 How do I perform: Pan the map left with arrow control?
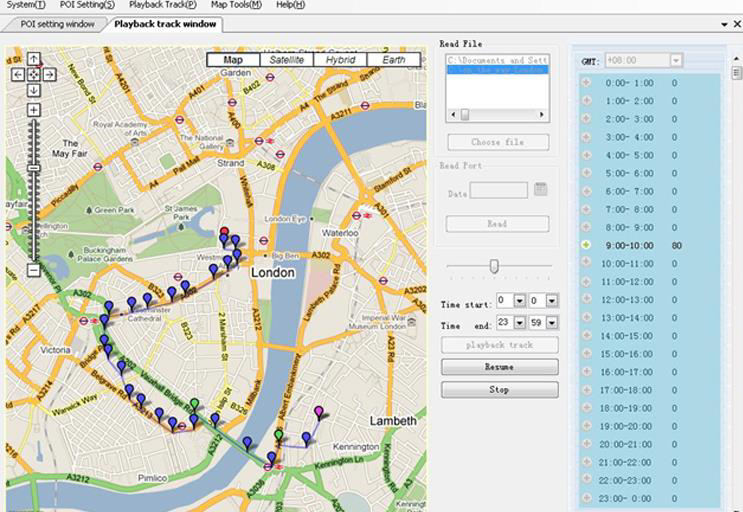click(18, 74)
